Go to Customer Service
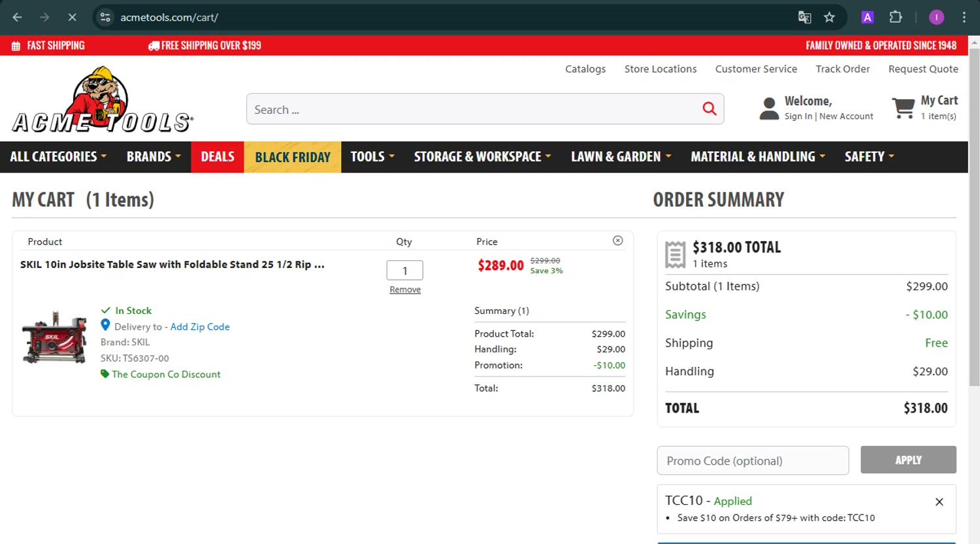 coord(756,69)
